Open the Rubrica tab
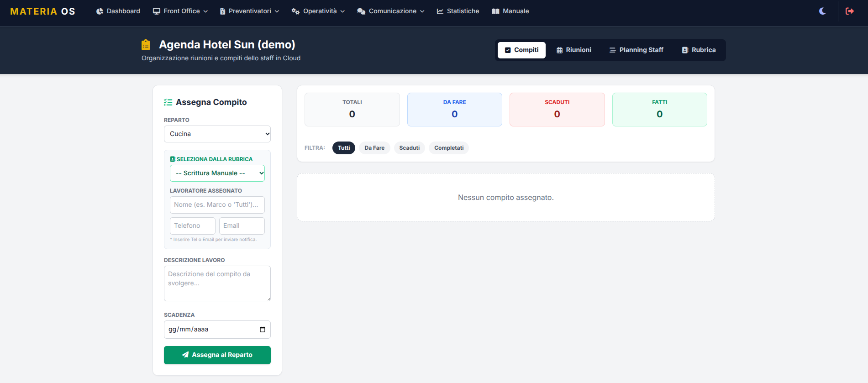The width and height of the screenshot is (868, 383). (x=699, y=50)
